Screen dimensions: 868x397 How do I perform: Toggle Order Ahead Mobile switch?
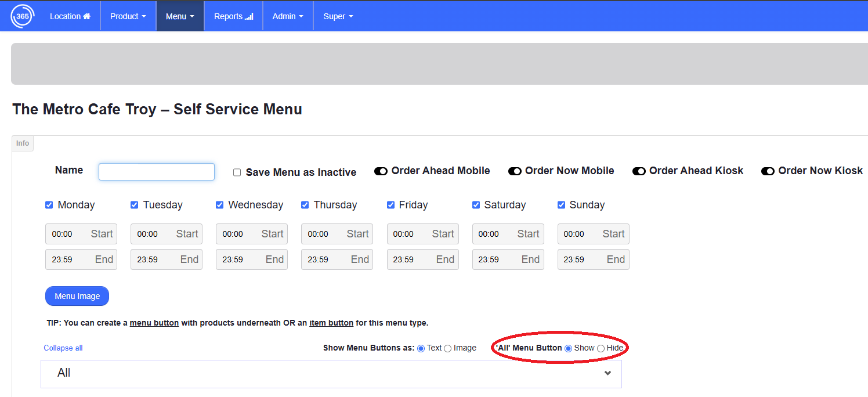coord(381,171)
